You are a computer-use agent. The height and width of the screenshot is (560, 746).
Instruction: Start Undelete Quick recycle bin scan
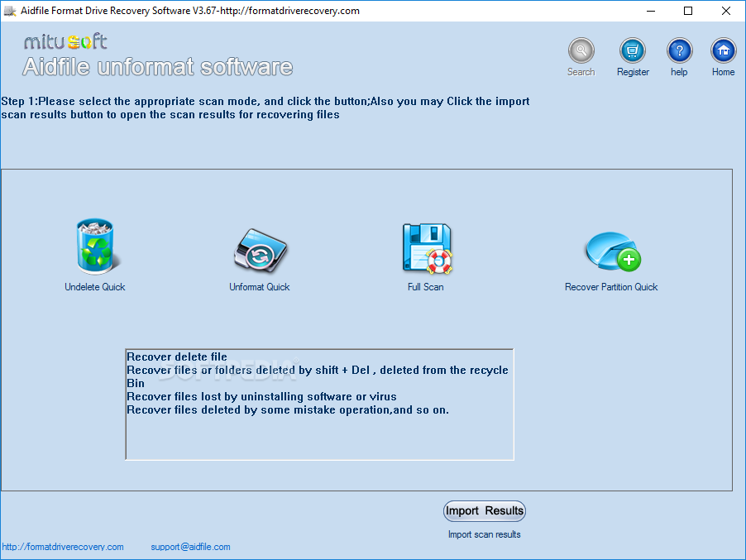pos(97,246)
